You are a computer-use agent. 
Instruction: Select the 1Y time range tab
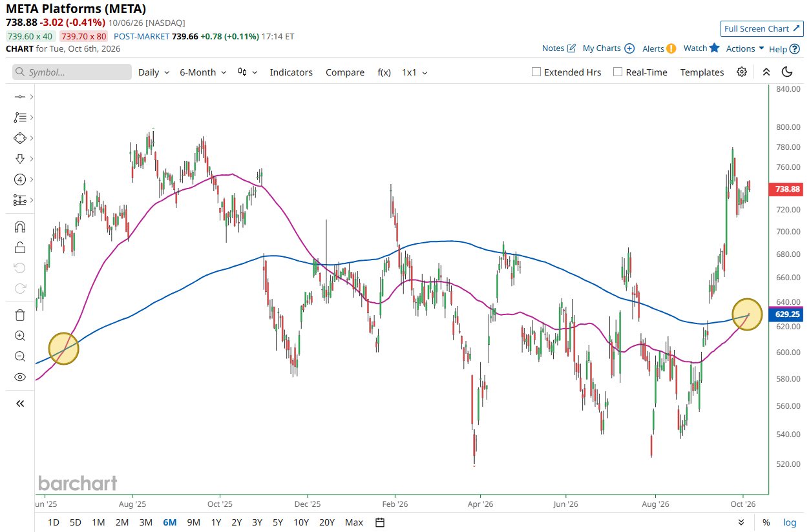pyautogui.click(x=216, y=522)
